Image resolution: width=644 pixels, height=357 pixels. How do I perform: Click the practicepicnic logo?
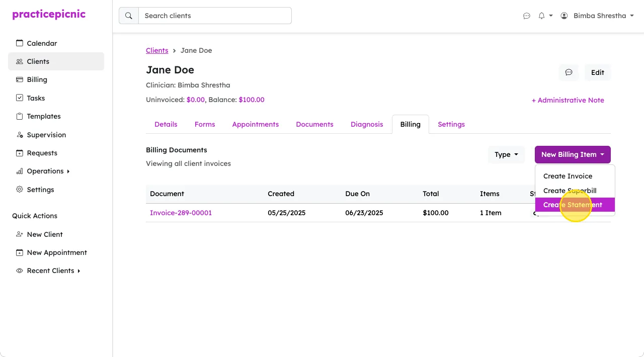pos(49,14)
